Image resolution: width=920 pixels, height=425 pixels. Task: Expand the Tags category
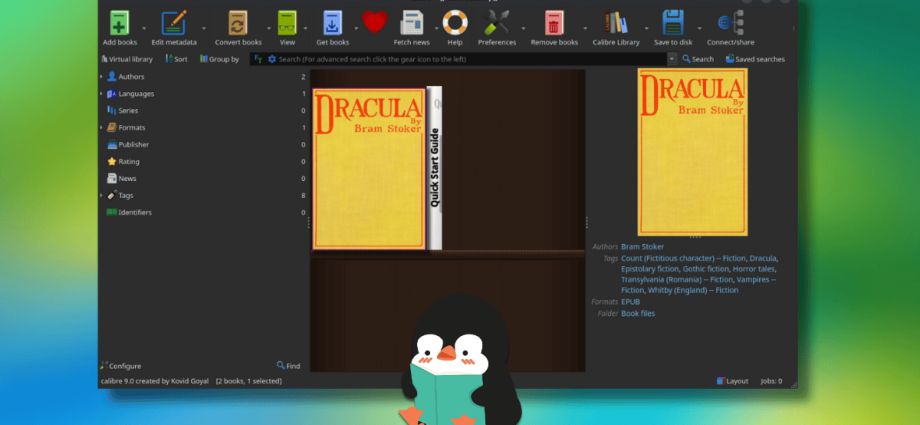pyautogui.click(x=102, y=195)
